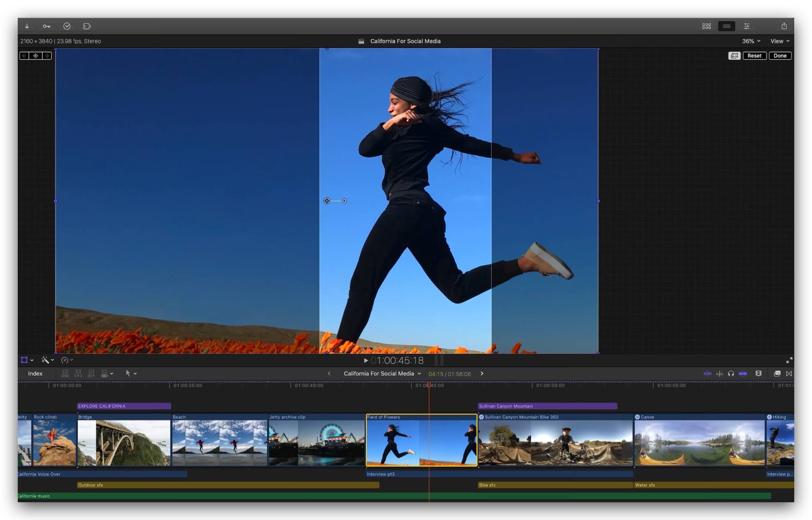Select the Interview pt3 audio clip
Image resolution: width=812 pixels, height=520 pixels.
tap(499, 474)
